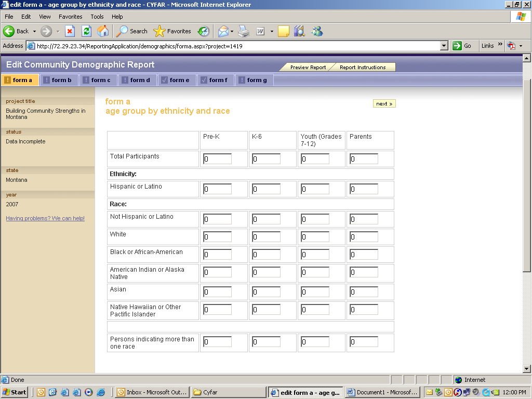
Task: Go to the Home page icon
Action: click(x=103, y=31)
